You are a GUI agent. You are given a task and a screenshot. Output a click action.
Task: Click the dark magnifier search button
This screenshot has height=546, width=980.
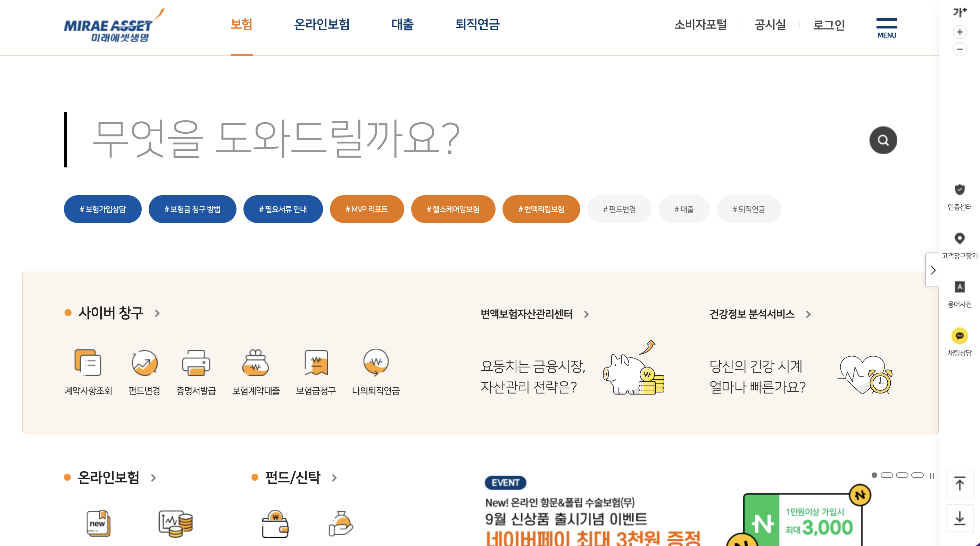tap(883, 140)
